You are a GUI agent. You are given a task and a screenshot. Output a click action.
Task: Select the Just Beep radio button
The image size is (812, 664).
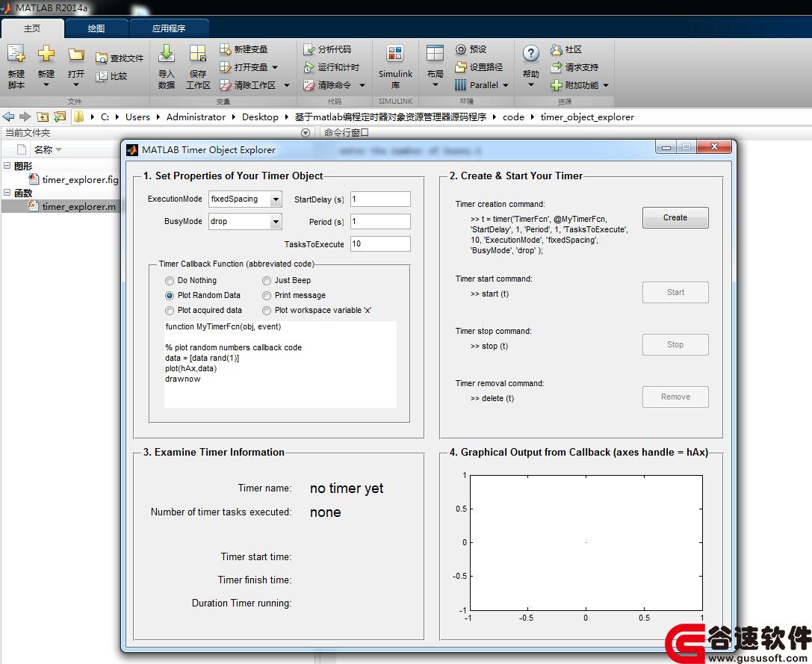pyautogui.click(x=266, y=281)
